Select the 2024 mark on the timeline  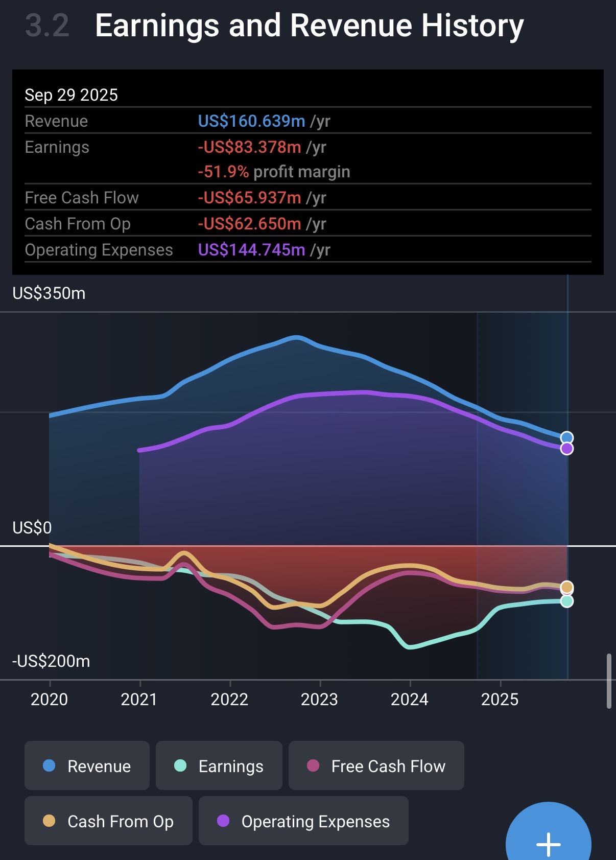[x=410, y=699]
